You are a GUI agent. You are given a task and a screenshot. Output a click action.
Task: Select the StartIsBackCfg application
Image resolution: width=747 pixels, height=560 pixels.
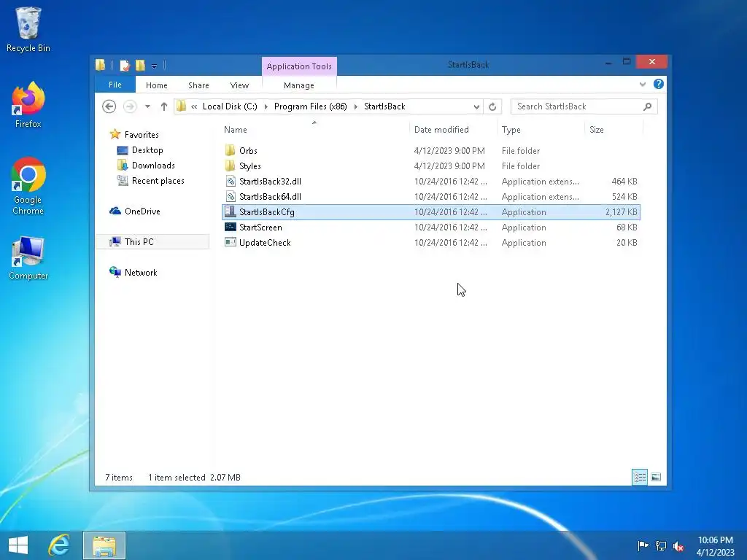click(430, 212)
